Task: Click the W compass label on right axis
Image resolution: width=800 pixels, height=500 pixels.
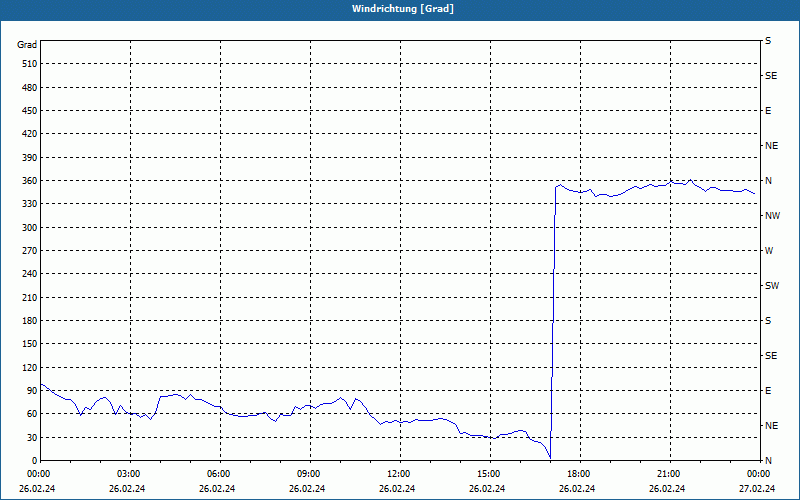Action: click(x=769, y=251)
